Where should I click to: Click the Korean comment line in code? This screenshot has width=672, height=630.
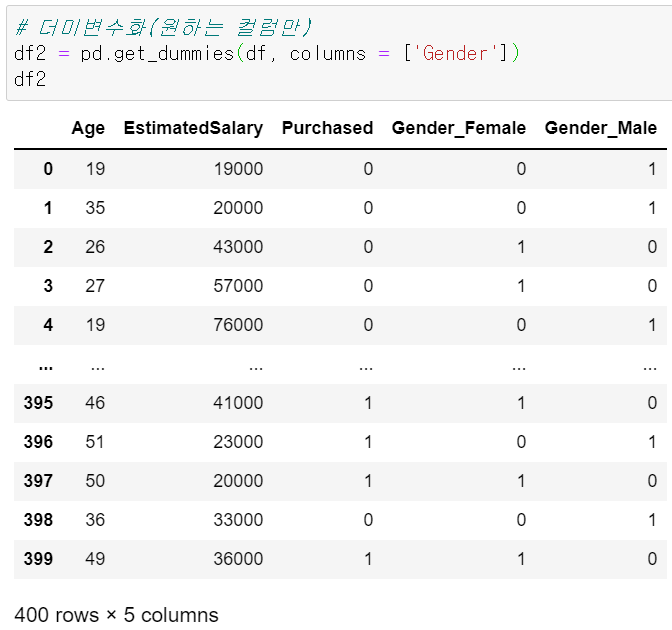pos(163,27)
